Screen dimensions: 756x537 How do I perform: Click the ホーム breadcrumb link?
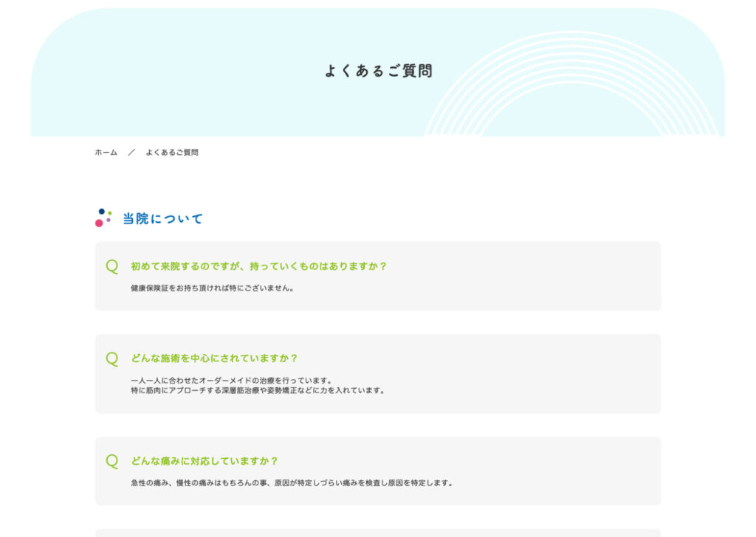[106, 153]
